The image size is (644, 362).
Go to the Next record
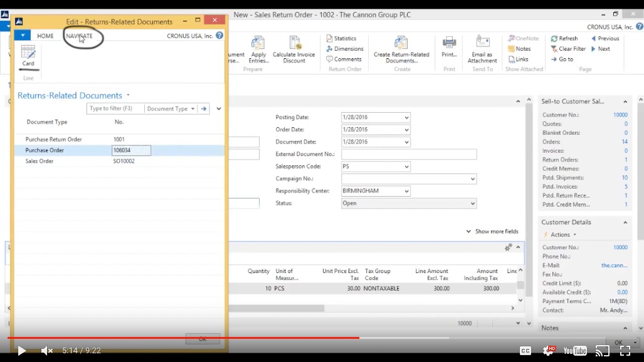pyautogui.click(x=601, y=48)
